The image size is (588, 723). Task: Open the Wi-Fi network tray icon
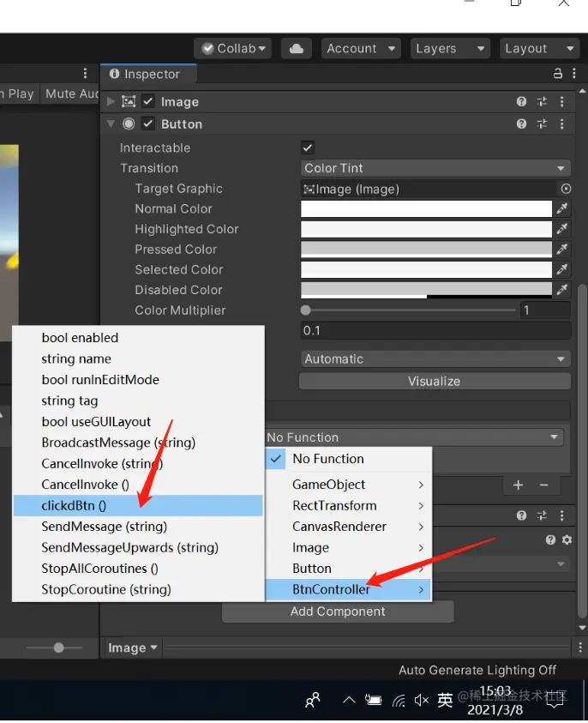click(x=399, y=701)
